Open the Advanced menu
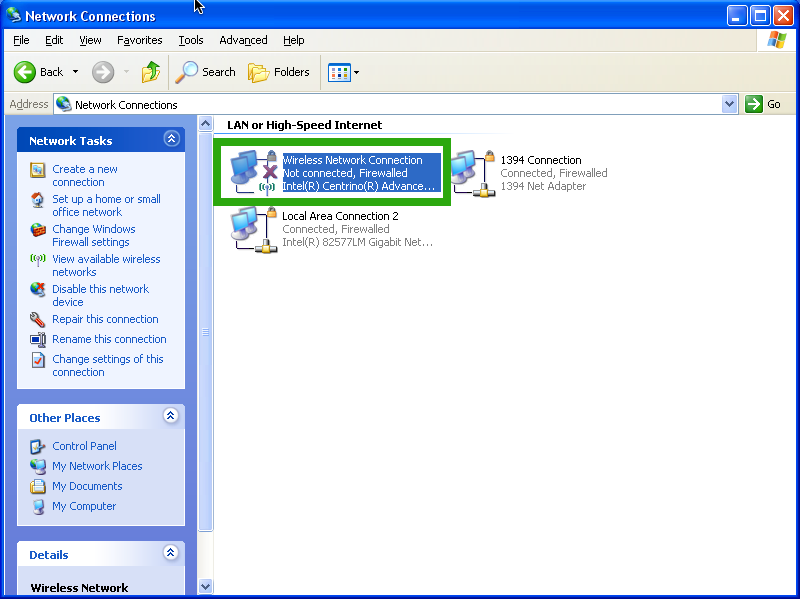 point(243,40)
